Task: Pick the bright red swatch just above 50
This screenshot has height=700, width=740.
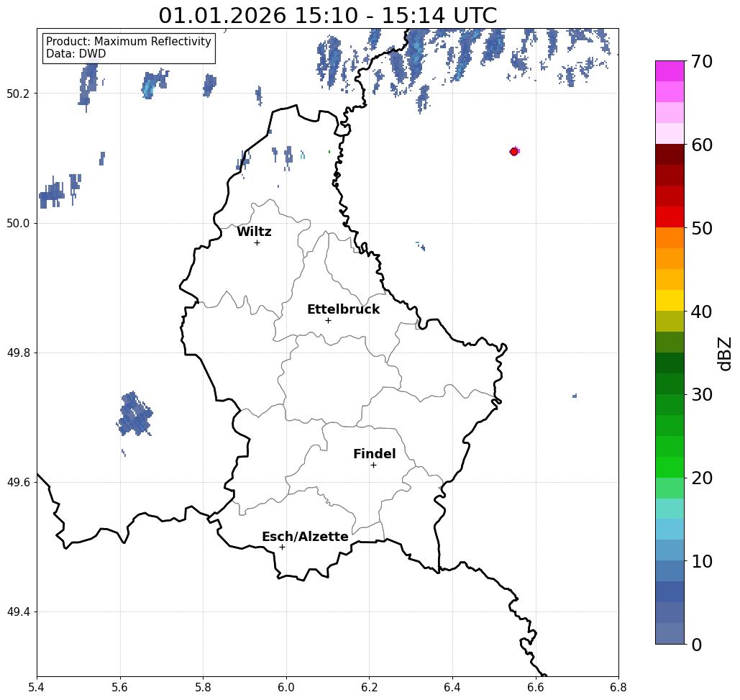Action: (x=670, y=217)
